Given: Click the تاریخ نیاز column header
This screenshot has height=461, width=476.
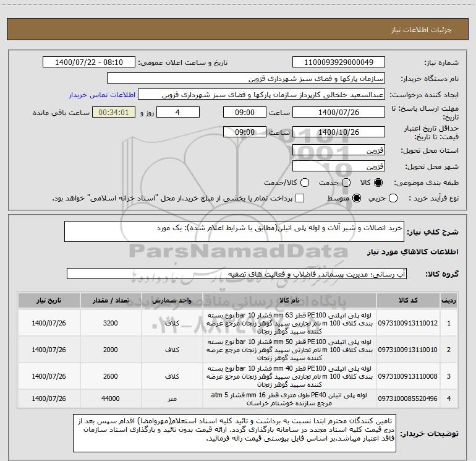Looking at the screenshot, I should coord(49,301).
